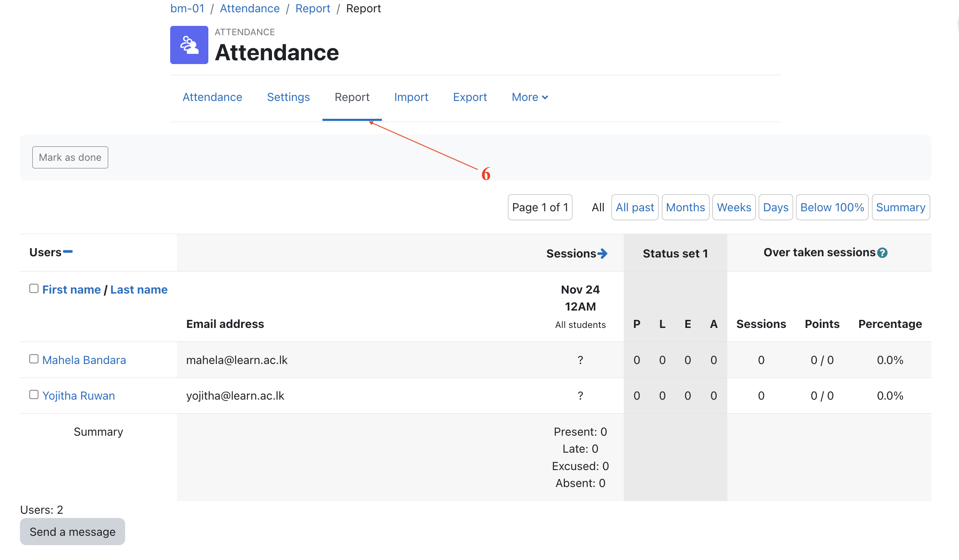This screenshot has height=560, width=959.
Task: Collapse the Users column minus icon
Action: [x=68, y=252]
